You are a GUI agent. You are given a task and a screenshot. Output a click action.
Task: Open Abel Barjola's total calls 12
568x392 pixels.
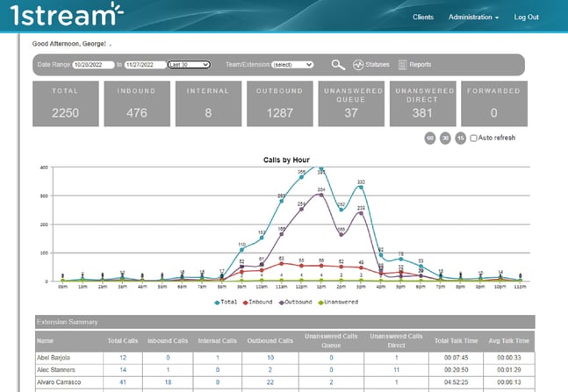(123, 358)
